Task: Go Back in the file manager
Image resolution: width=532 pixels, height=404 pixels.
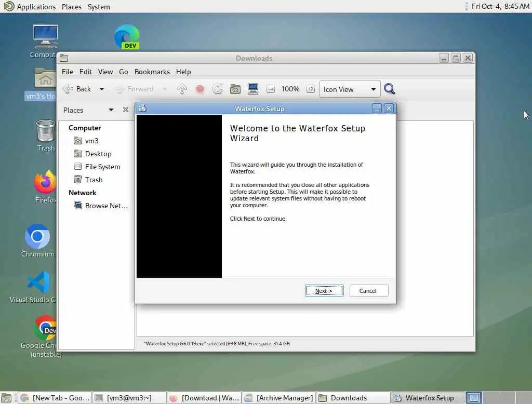Action: [77, 89]
